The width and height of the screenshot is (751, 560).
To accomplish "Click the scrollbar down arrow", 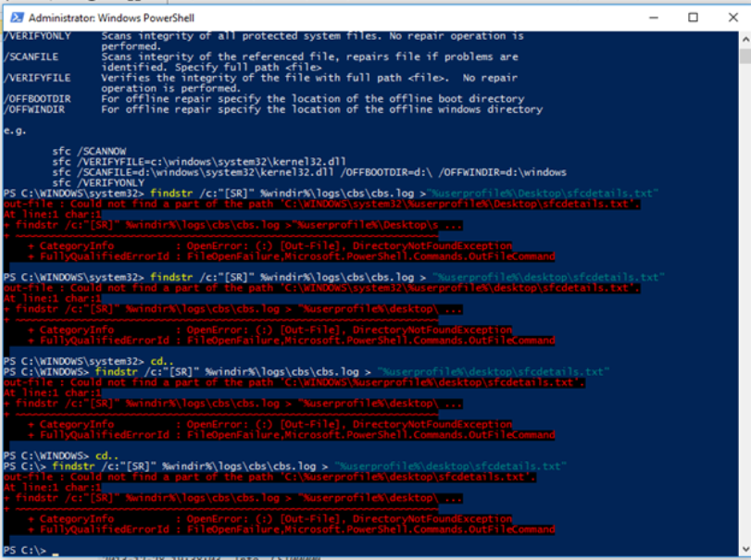I will coord(745,549).
